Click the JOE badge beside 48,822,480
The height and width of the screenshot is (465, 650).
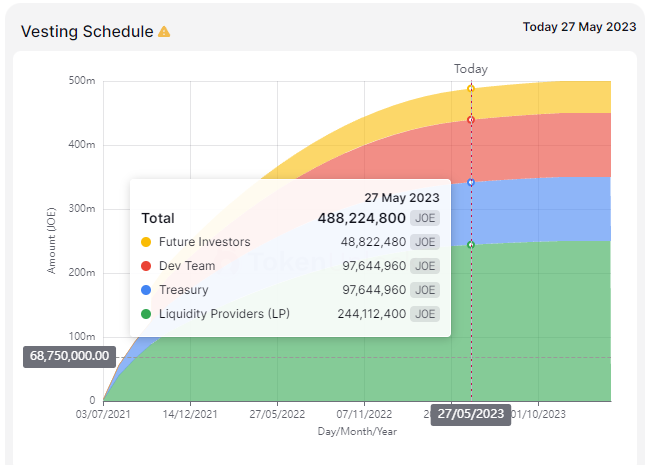pyautogui.click(x=425, y=242)
